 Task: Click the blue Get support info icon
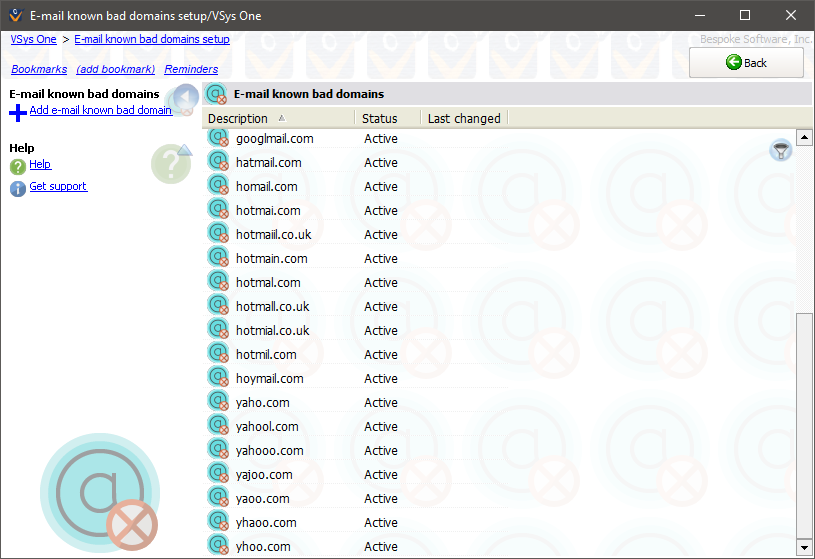click(x=18, y=188)
